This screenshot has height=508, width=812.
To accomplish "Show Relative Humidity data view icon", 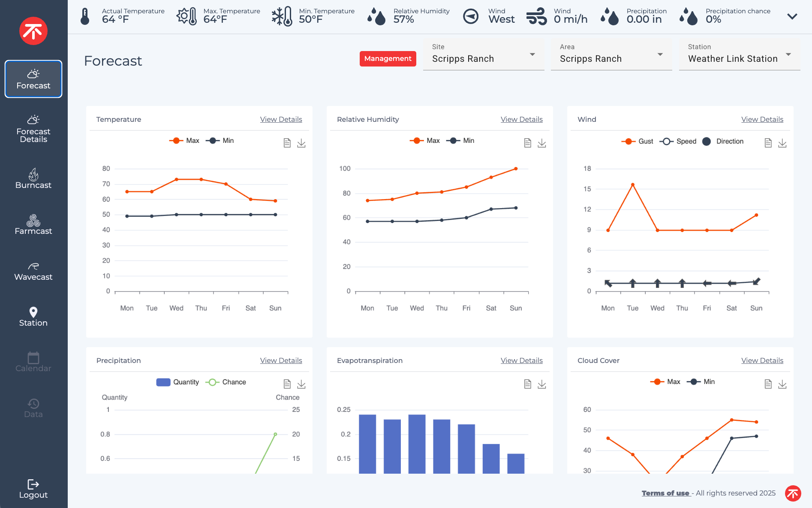I will pyautogui.click(x=528, y=143).
